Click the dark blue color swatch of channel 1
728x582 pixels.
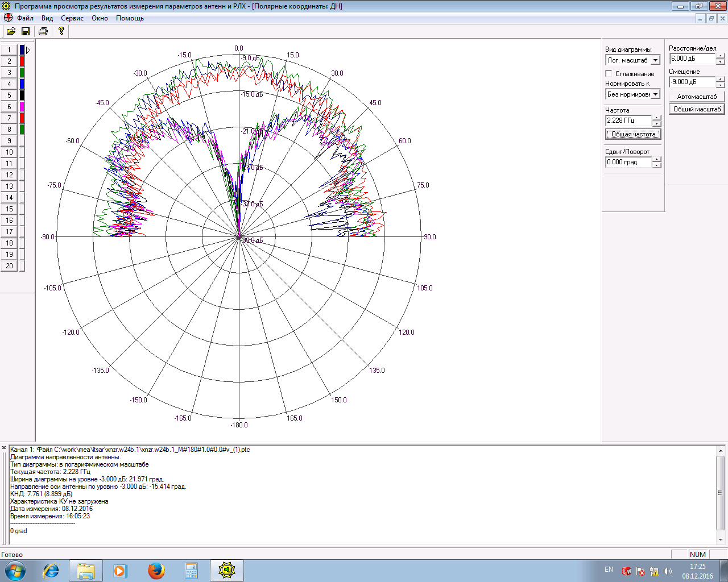(x=22, y=50)
